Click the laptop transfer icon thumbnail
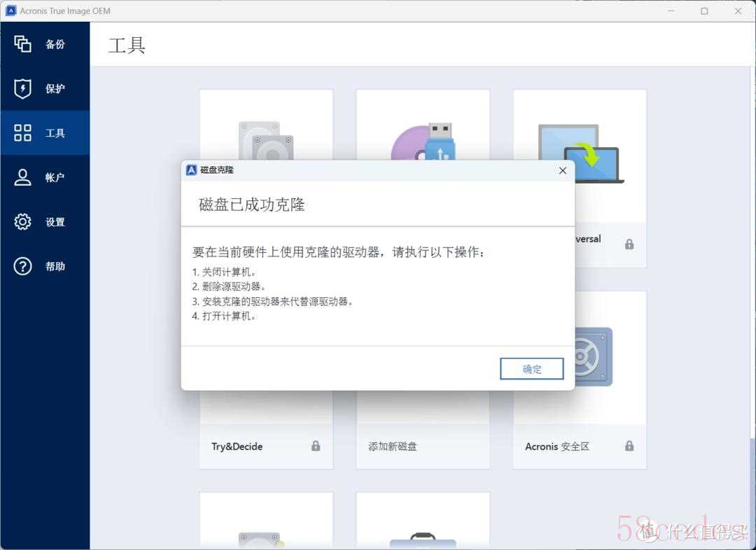Image resolution: width=756 pixels, height=550 pixels. point(581,153)
